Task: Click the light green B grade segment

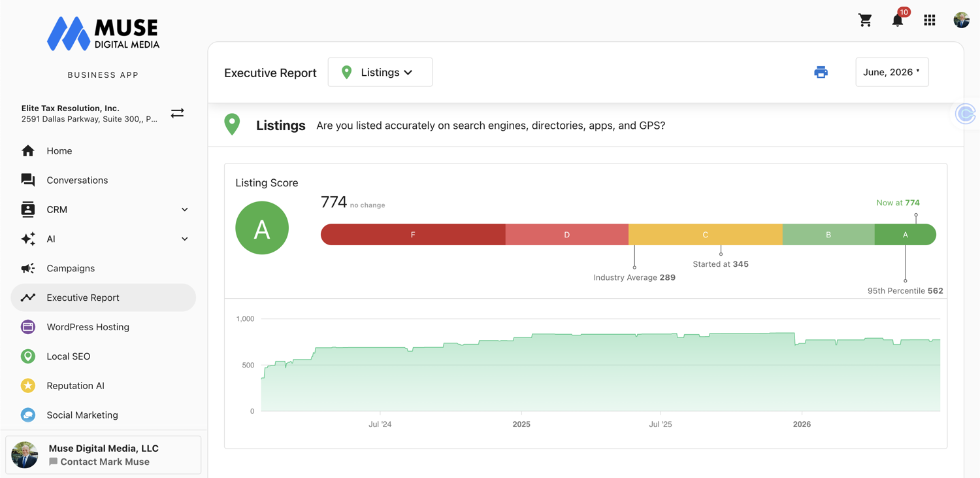Action: pos(828,235)
